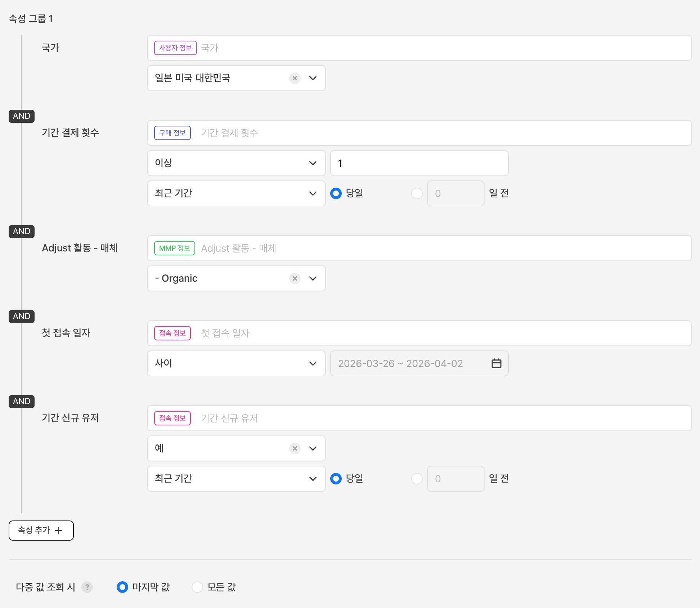
Task: Open the calendar date picker icon
Action: point(496,363)
